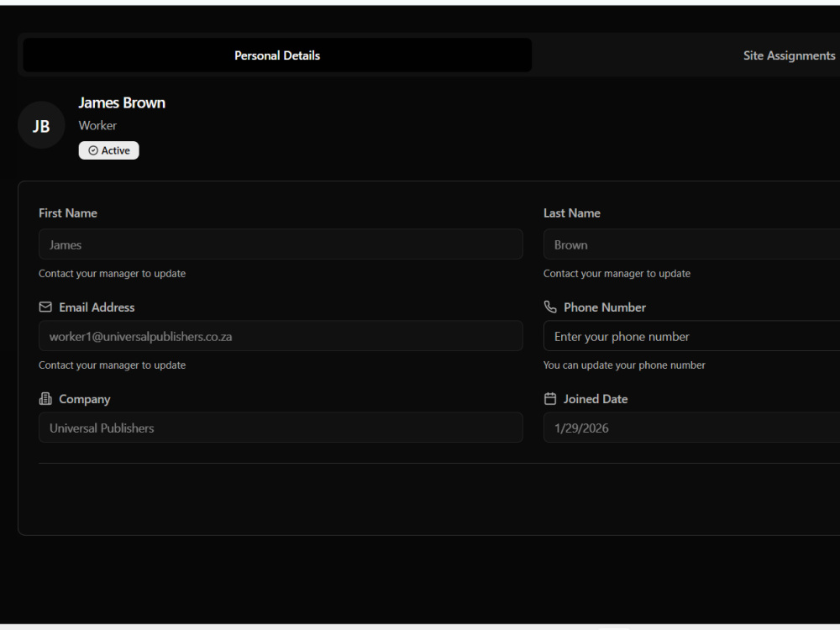
Task: Click 'Contact your manager to update' under Last Name
Action: tap(617, 274)
